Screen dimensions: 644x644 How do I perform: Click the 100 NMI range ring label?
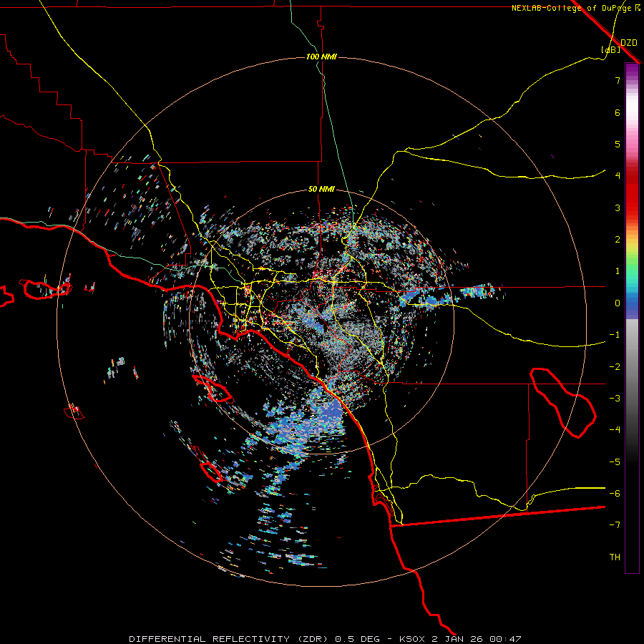tap(321, 57)
